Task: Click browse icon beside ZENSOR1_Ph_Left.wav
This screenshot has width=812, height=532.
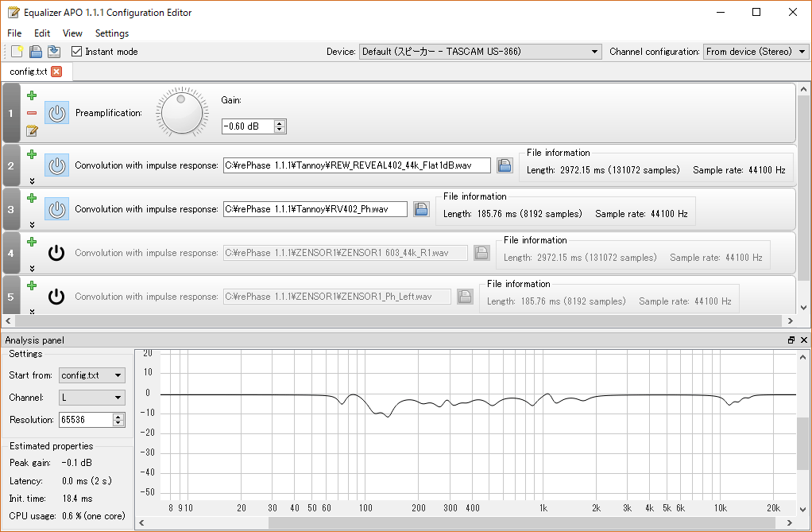Action: [465, 297]
